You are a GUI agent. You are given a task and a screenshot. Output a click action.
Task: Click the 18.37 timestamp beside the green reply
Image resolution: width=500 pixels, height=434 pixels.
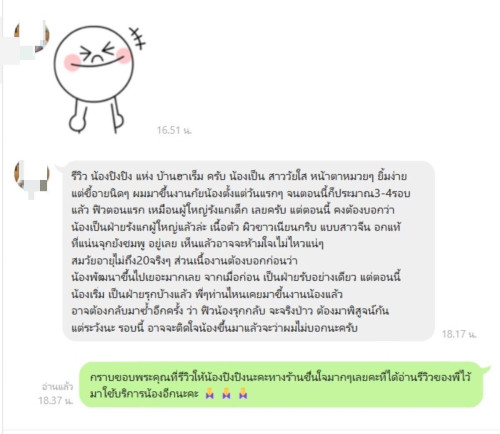pyautogui.click(x=55, y=400)
